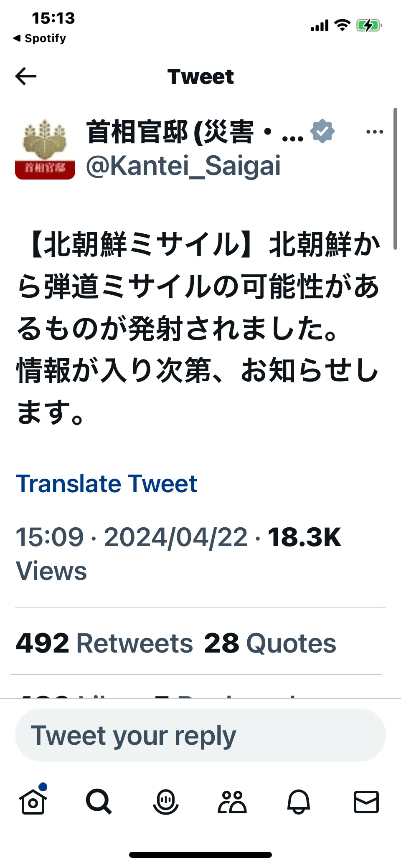The height and width of the screenshot is (868, 401).
Task: Click Translate Tweet link
Action: tap(107, 484)
